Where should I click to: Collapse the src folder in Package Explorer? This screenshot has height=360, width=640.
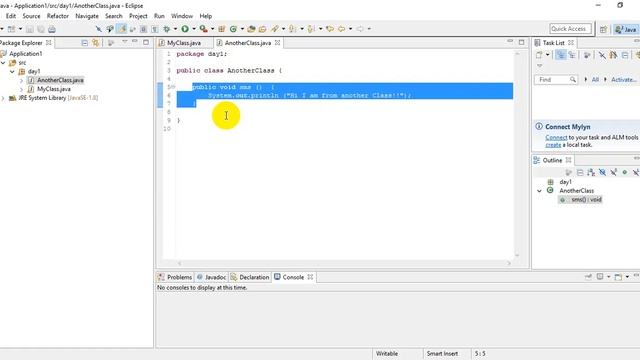coord(3,62)
